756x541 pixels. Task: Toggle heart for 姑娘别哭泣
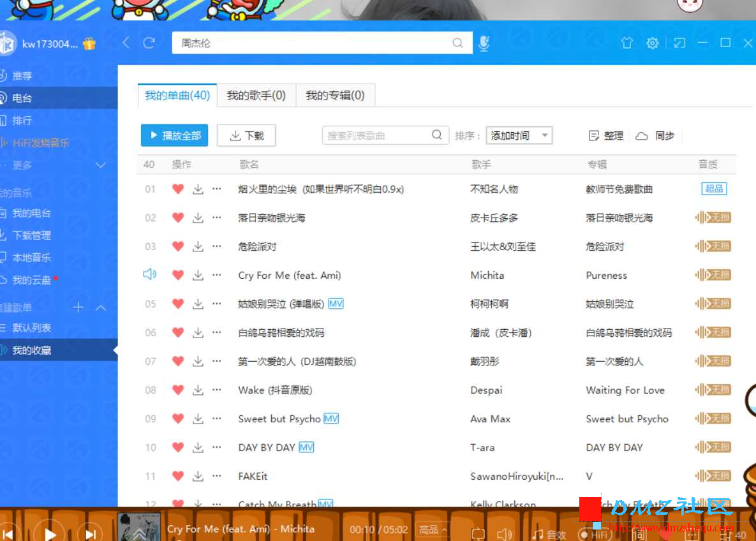point(178,303)
